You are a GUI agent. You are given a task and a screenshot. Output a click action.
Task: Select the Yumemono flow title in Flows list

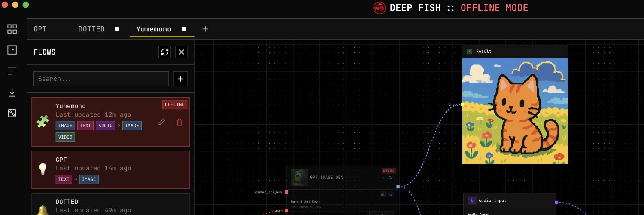[x=71, y=106]
